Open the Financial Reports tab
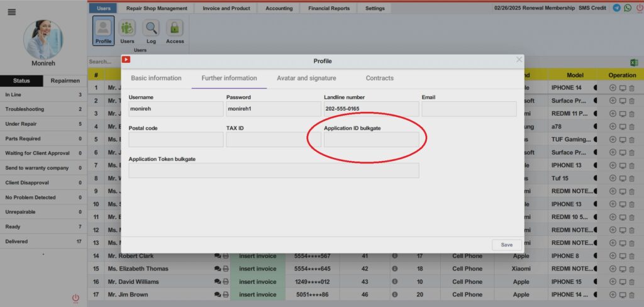Screen dimensions: 644x307 coord(329,8)
